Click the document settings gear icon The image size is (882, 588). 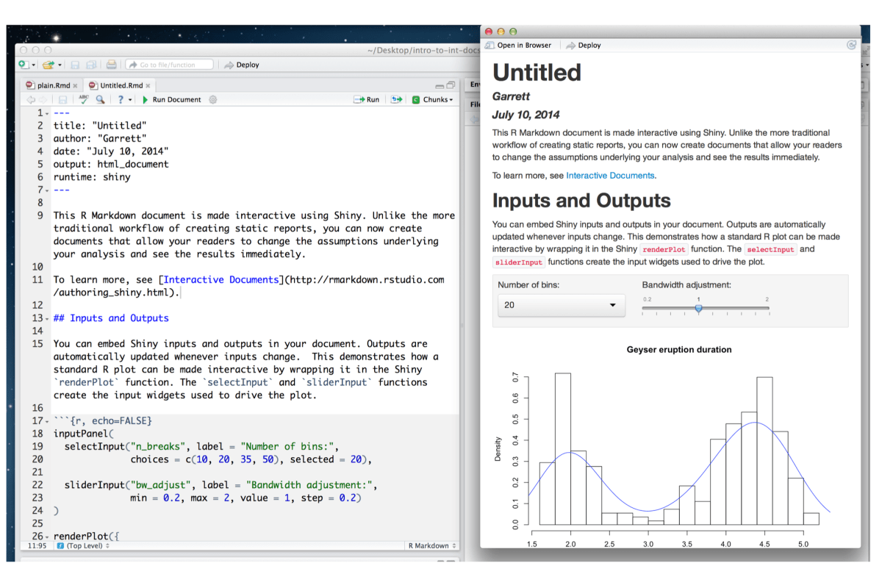[213, 99]
